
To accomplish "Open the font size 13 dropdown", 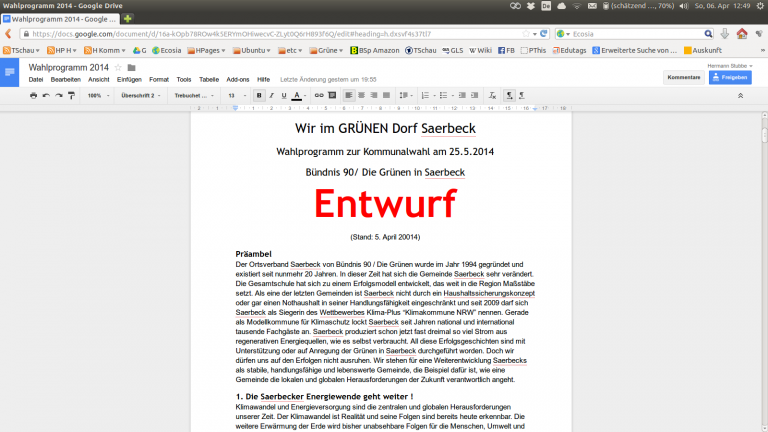I will tap(237, 96).
